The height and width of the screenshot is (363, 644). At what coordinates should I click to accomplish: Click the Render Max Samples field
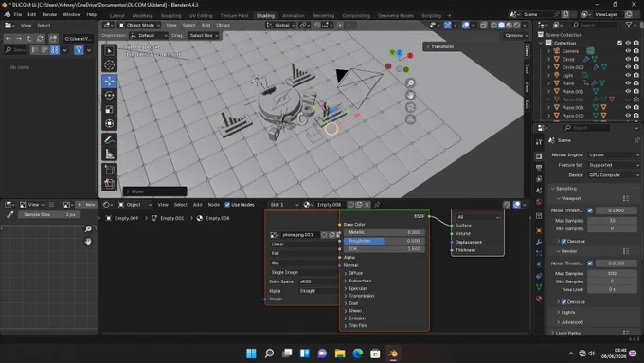pos(612,273)
